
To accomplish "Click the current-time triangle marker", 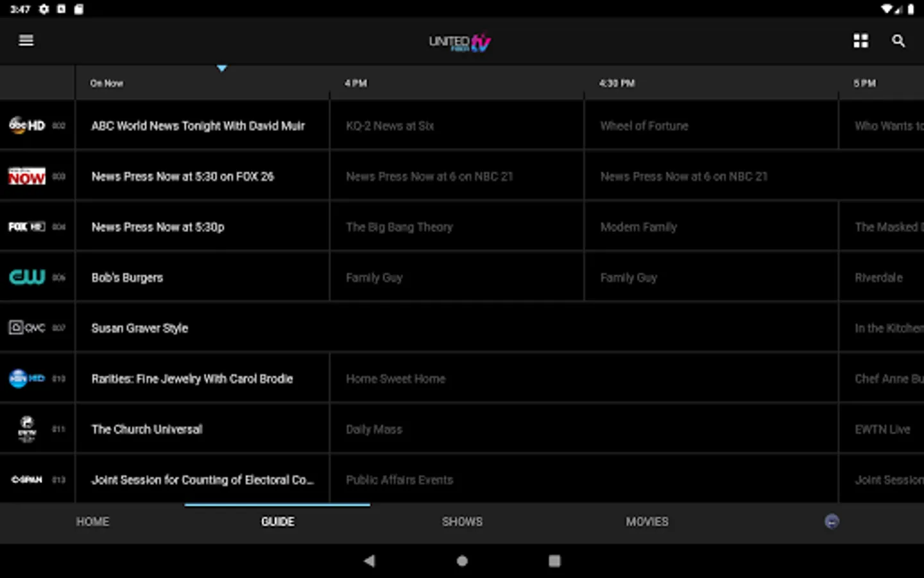I will pyautogui.click(x=221, y=68).
